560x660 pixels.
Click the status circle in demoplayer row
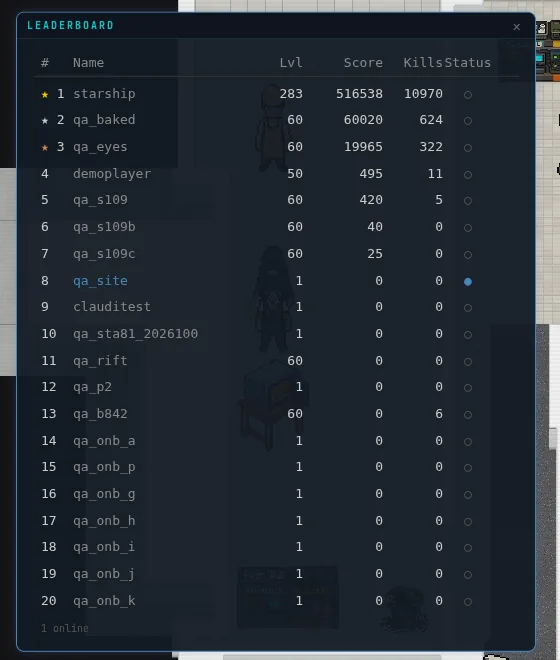467,175
